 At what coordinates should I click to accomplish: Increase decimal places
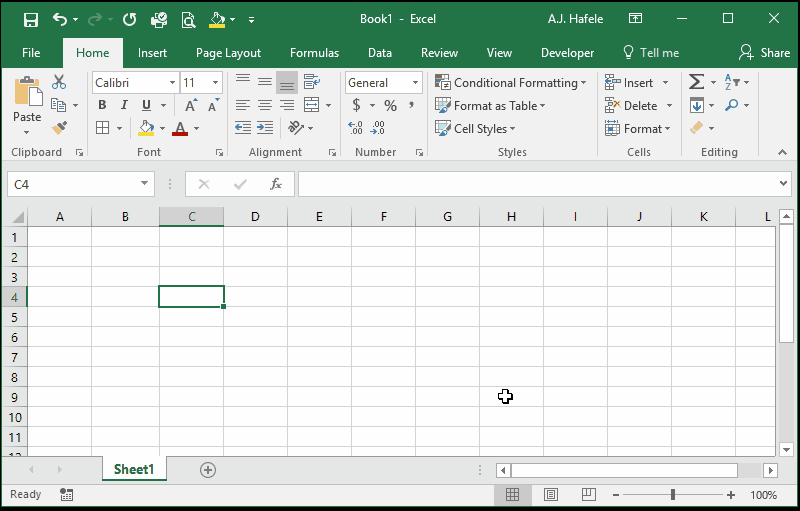(x=356, y=127)
